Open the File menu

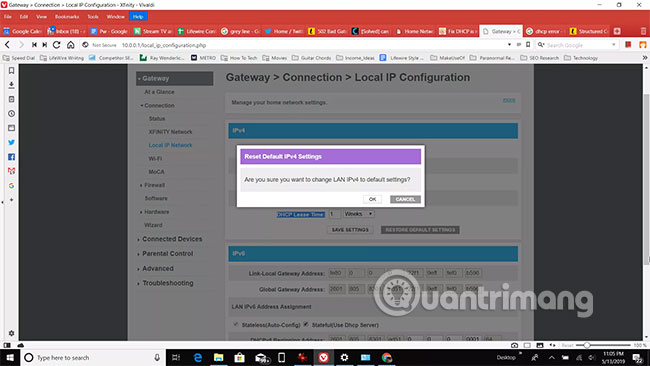point(8,17)
